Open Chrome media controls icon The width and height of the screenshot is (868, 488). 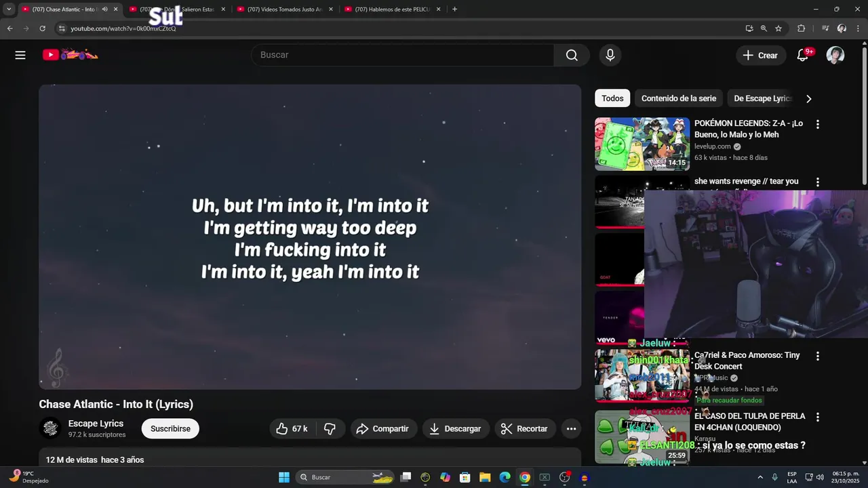825,28
